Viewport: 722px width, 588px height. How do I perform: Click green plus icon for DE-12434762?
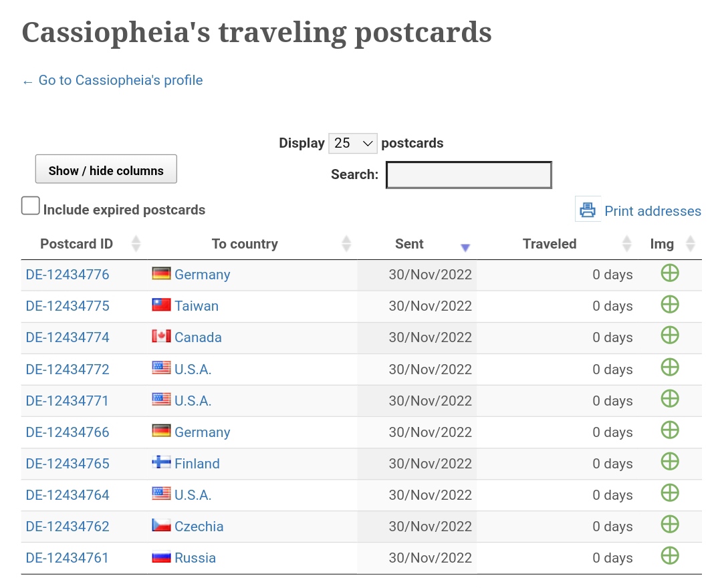669,525
